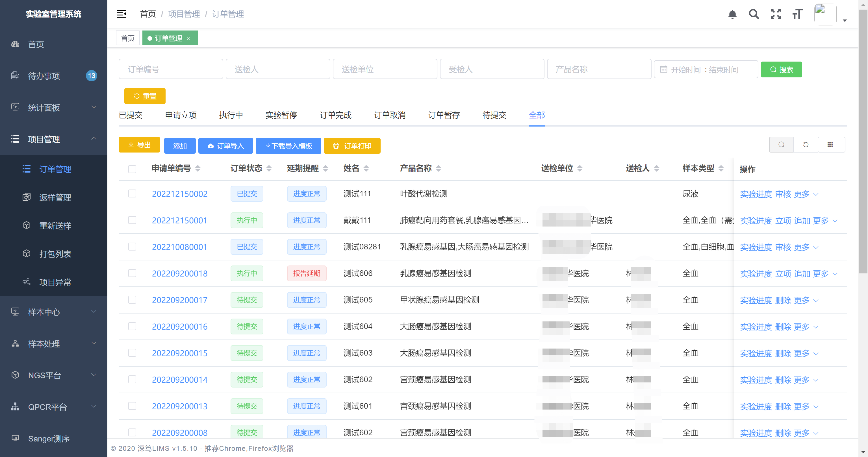
Task: Sort by 送检人 column sort icon
Action: pyautogui.click(x=657, y=168)
